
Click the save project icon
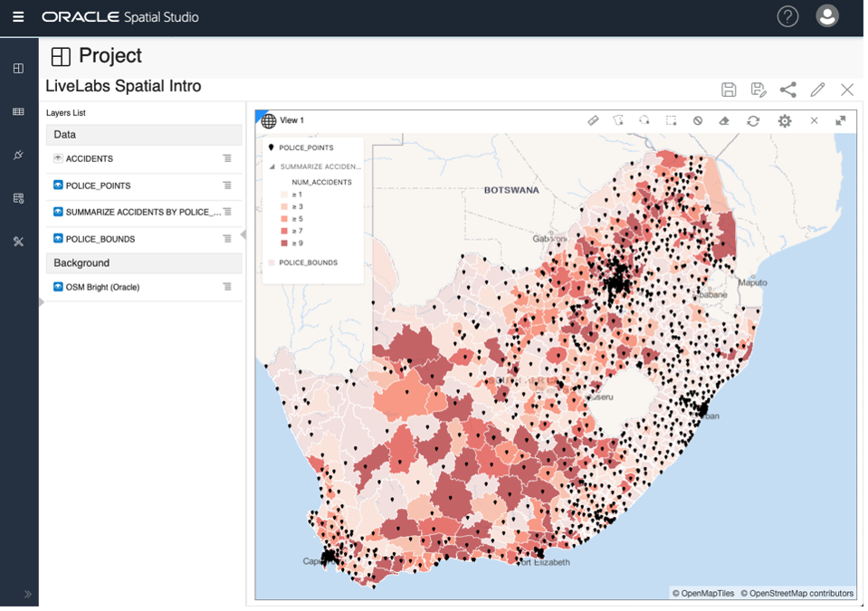coord(729,90)
